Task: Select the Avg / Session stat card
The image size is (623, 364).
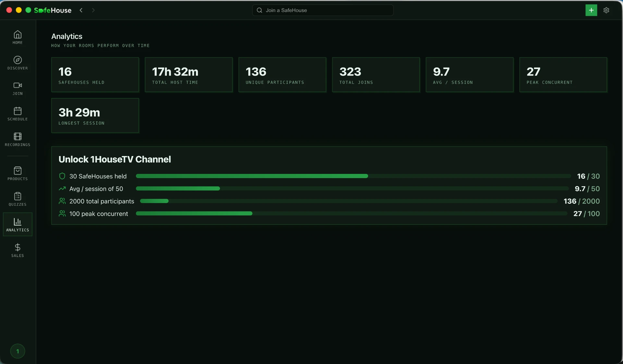Action: [470, 75]
